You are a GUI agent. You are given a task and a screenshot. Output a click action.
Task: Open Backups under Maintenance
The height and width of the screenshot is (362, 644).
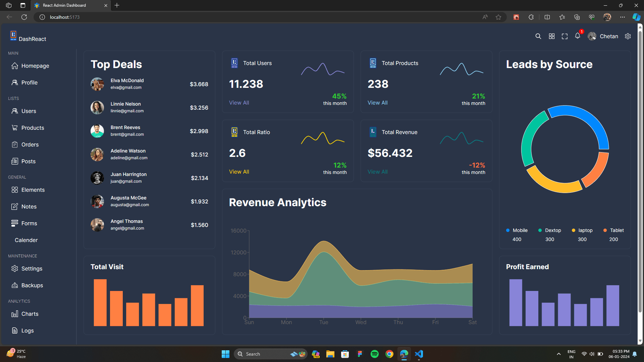point(32,285)
